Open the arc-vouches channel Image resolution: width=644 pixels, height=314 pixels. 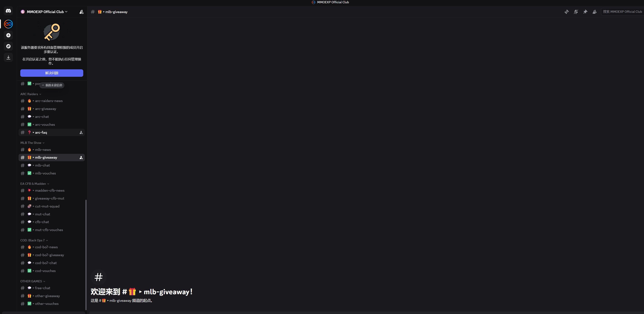point(52,125)
